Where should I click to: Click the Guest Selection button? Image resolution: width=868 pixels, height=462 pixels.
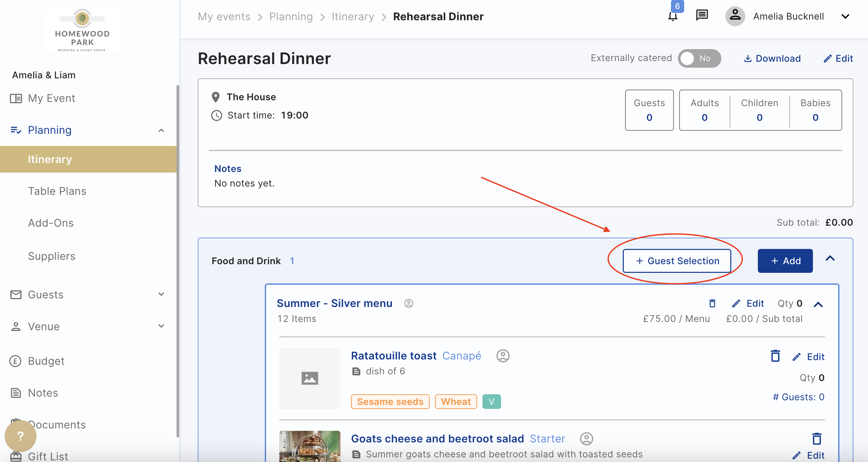click(677, 261)
